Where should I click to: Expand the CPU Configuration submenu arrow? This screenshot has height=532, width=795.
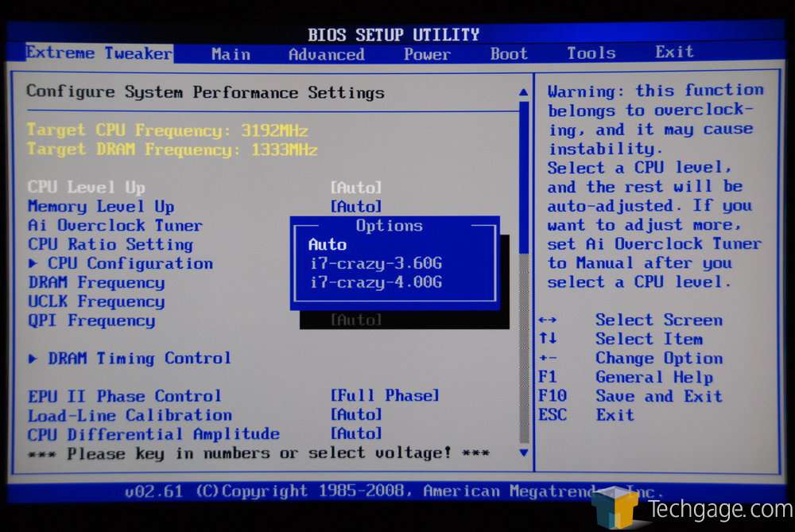point(33,263)
